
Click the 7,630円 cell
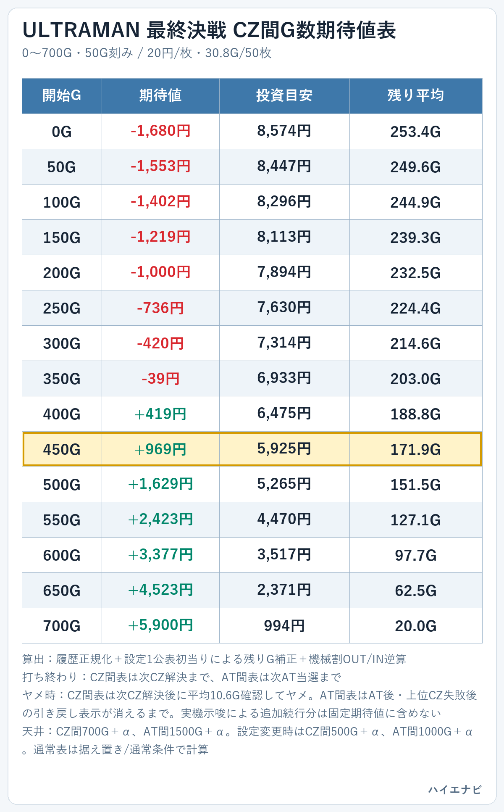(284, 308)
